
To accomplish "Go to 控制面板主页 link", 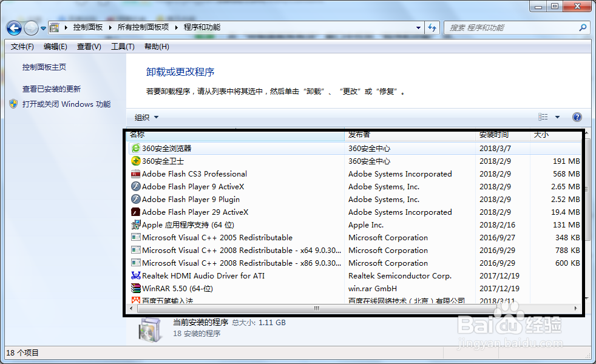I will [x=44, y=67].
